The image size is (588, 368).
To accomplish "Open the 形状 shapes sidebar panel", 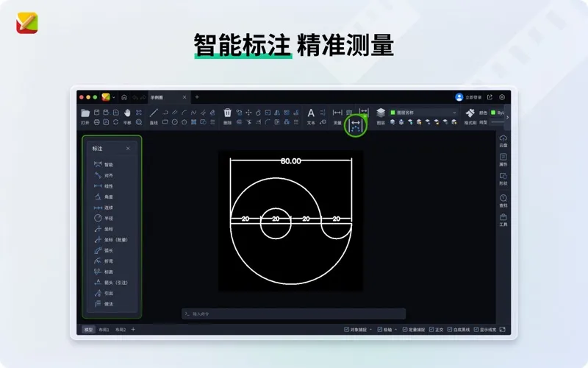I will [x=503, y=179].
